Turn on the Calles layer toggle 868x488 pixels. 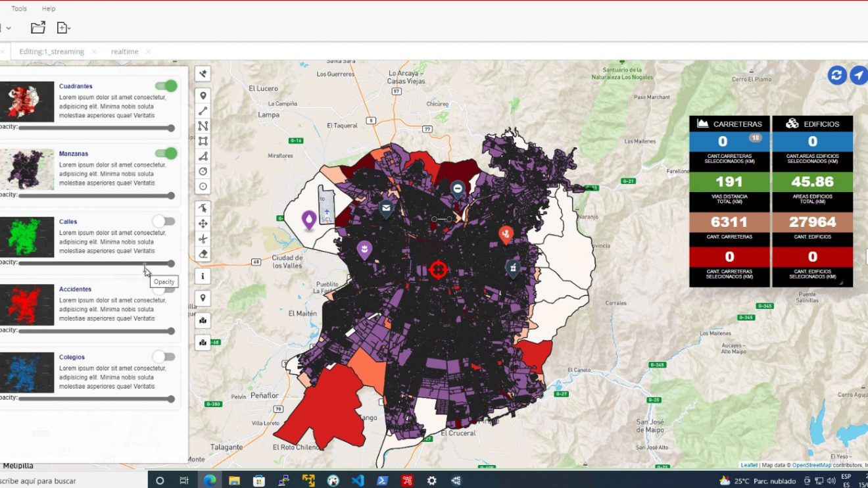pos(164,221)
